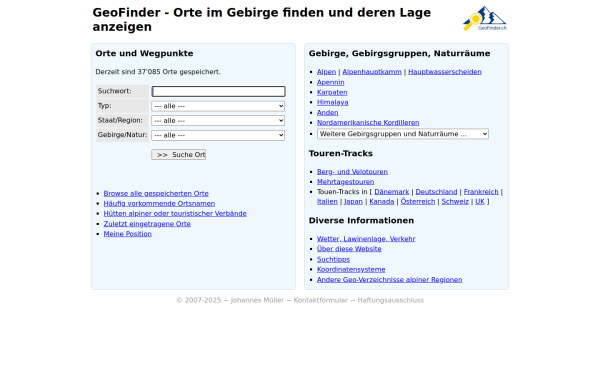Open the Typ dropdown

(x=218, y=106)
